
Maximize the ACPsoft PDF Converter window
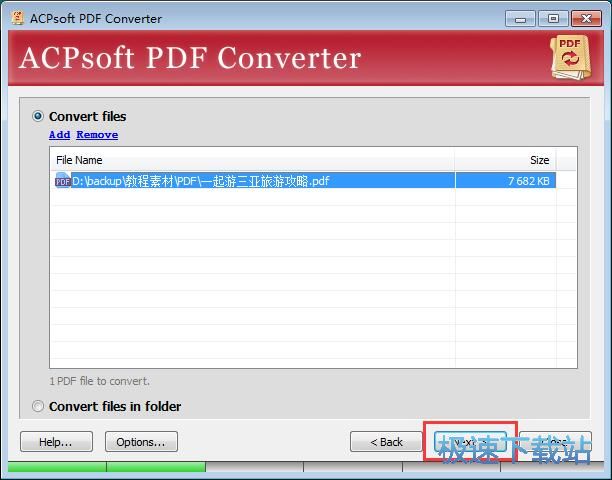pos(553,18)
